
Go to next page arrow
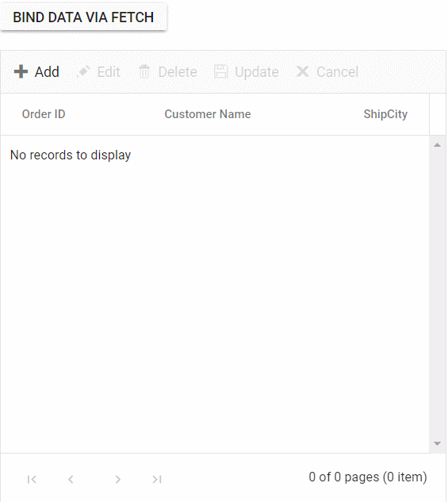(x=118, y=479)
